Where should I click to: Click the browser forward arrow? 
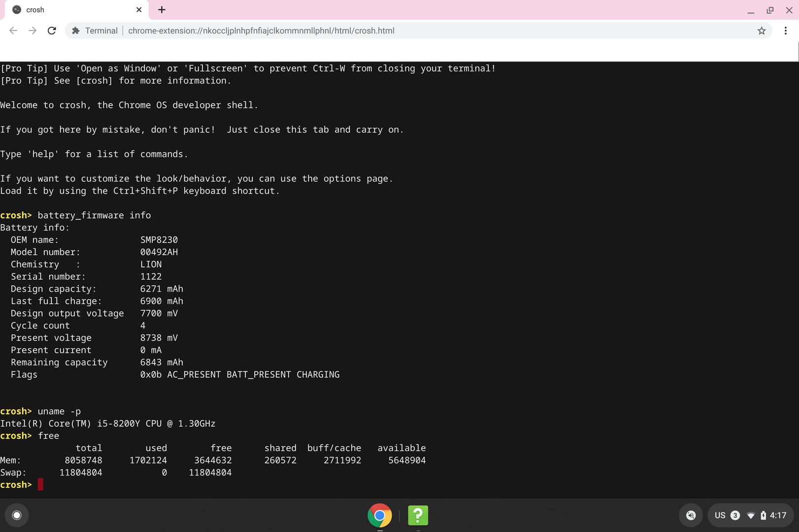pos(33,31)
